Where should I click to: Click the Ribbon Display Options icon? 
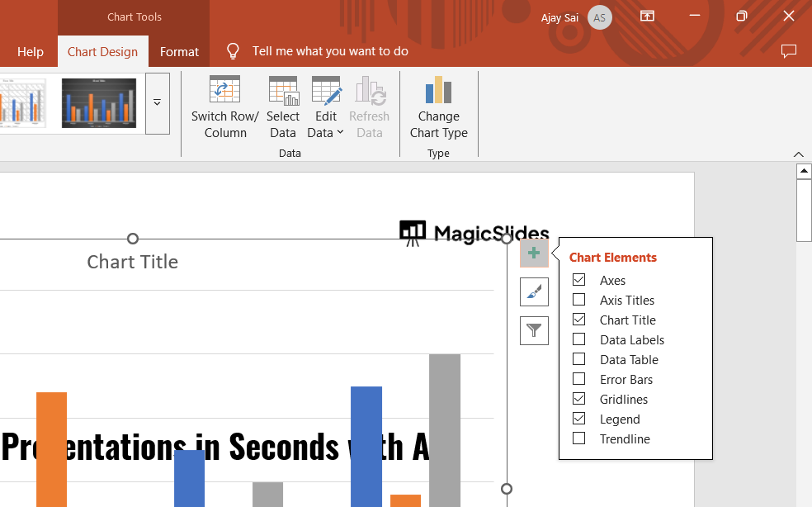pos(647,16)
